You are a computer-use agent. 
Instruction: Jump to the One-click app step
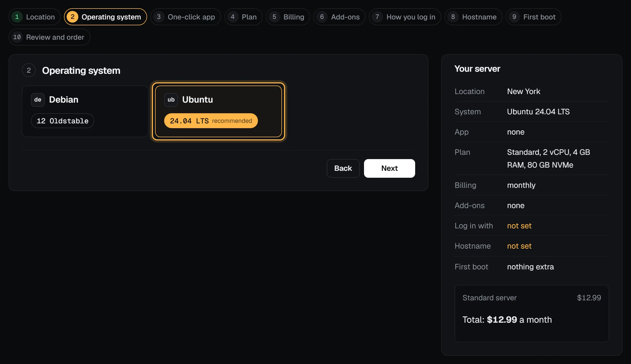185,17
